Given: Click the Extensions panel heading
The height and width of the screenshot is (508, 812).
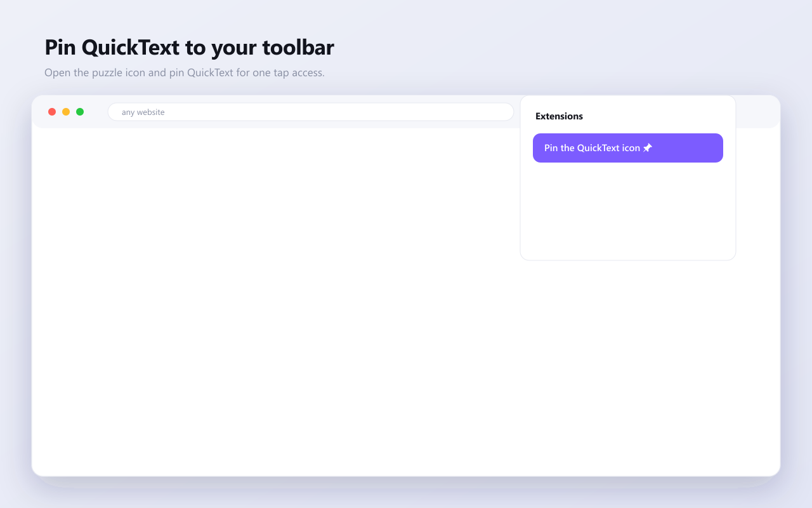Looking at the screenshot, I should 559,116.
